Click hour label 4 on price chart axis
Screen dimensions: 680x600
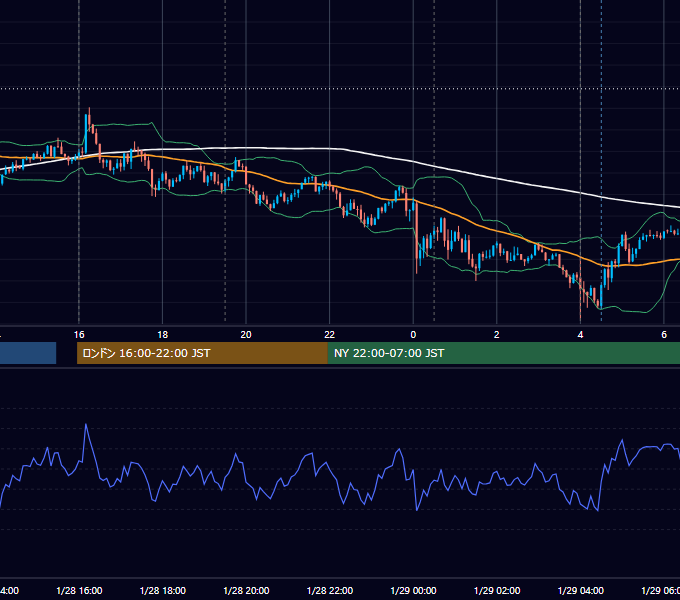580,335
